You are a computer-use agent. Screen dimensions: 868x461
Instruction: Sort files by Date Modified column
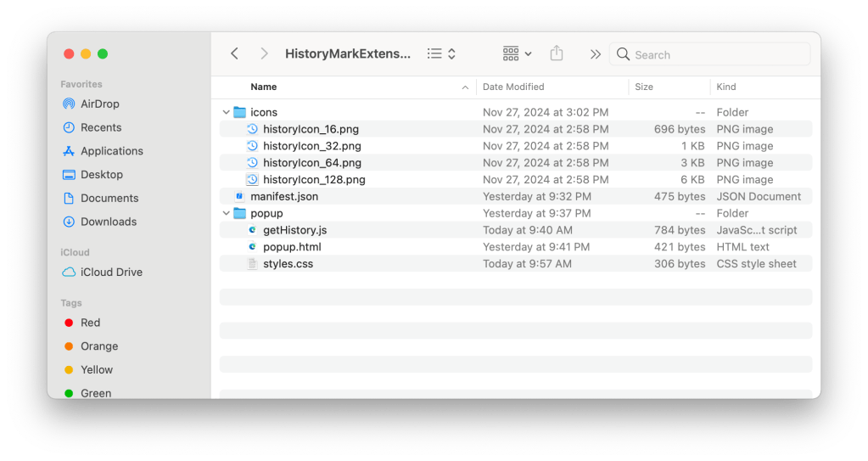tap(513, 87)
